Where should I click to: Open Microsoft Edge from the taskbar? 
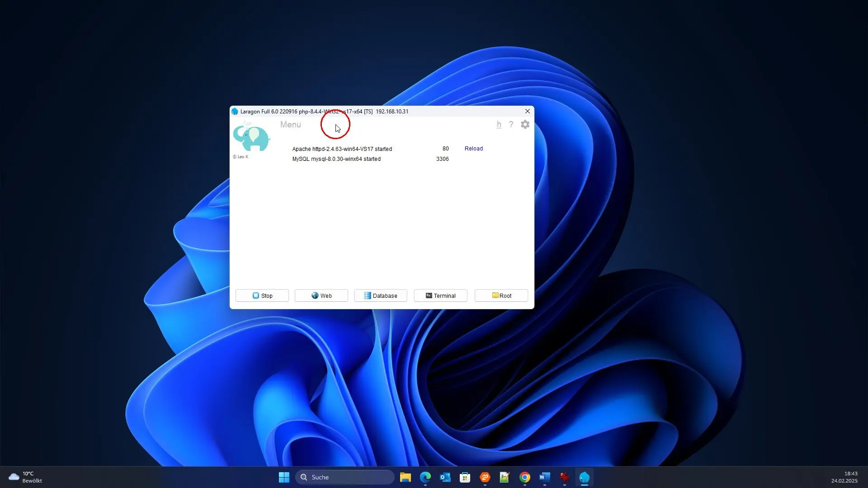point(425,477)
